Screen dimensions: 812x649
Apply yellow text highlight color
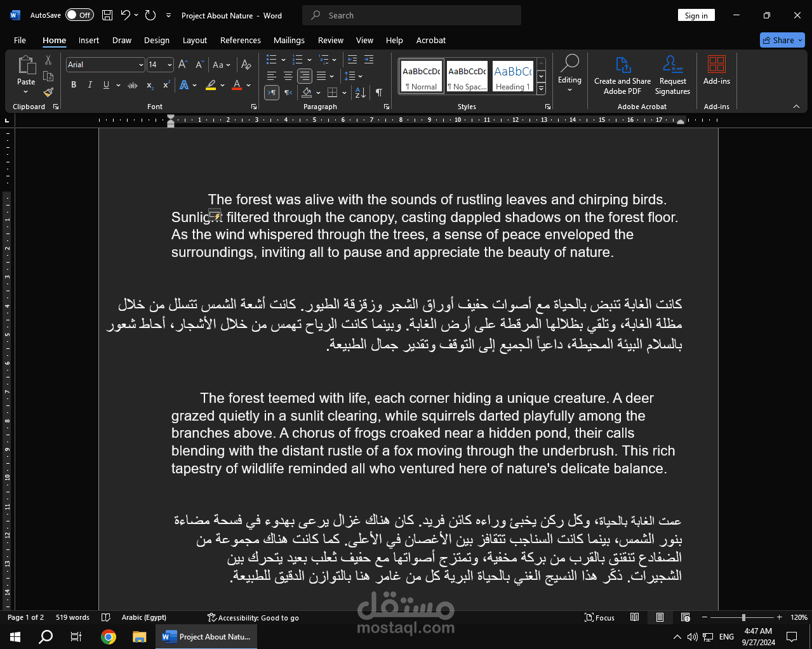[x=211, y=85]
